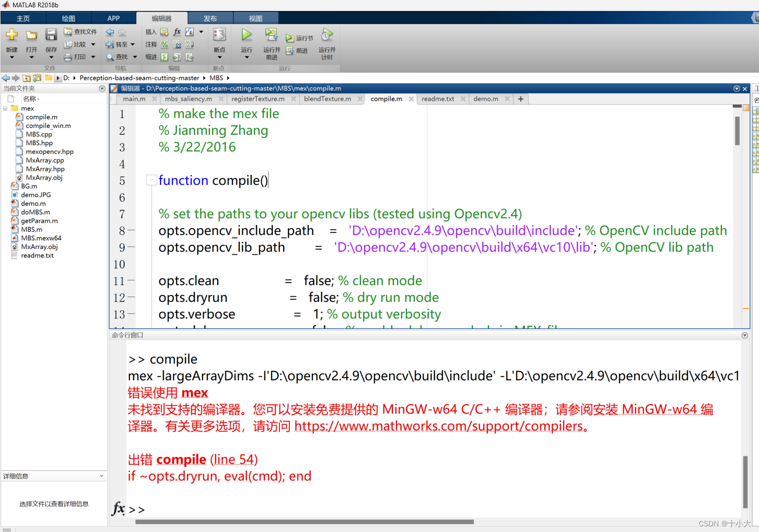Toggle breakpoint at editor line 13
Screen dimensions: 759x532
click(131, 314)
